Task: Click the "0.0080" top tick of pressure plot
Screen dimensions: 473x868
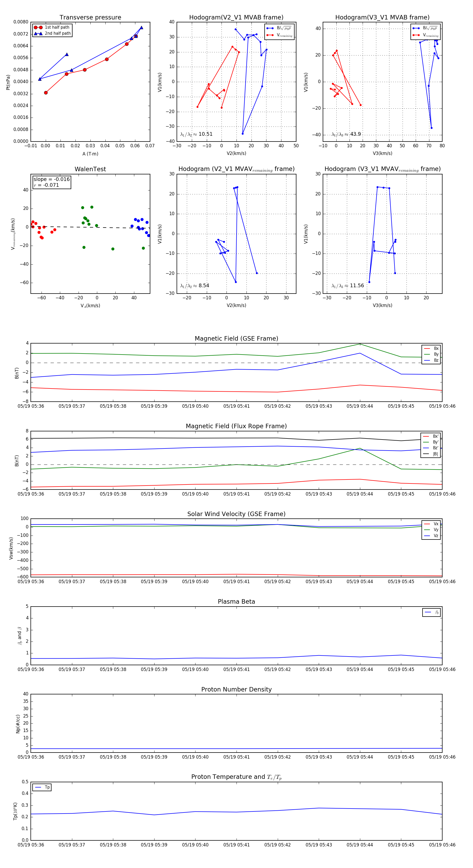Action: coord(21,22)
